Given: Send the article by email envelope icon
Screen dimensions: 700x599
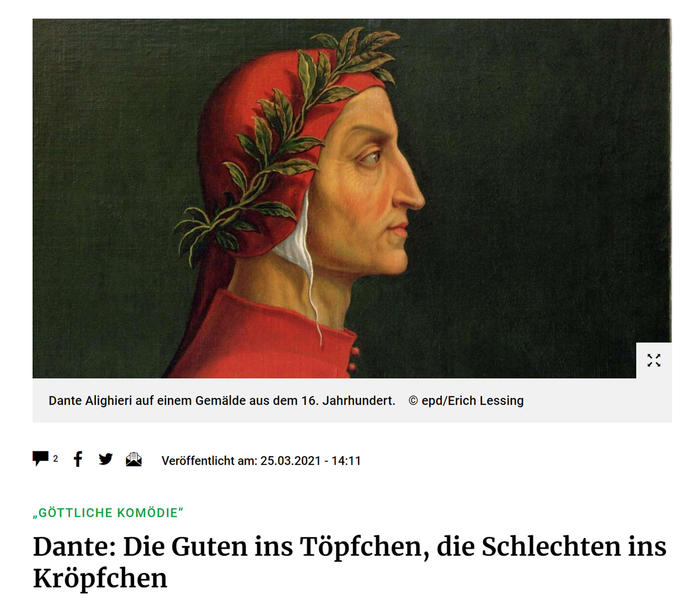Looking at the screenshot, I should [x=134, y=459].
